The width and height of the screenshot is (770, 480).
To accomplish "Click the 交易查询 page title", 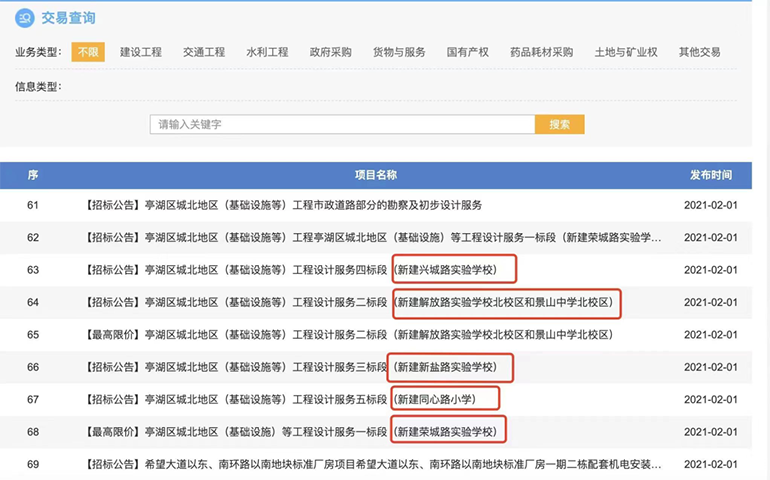I will [68, 18].
